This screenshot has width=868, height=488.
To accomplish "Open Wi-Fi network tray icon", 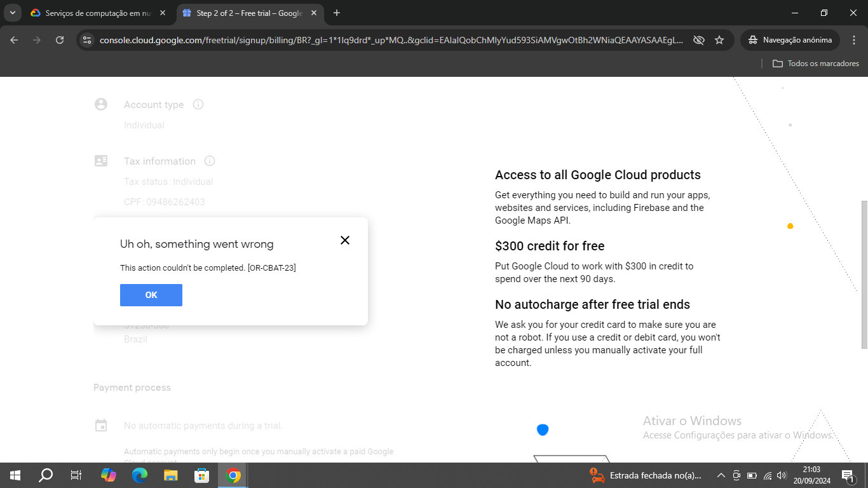I will (768, 475).
